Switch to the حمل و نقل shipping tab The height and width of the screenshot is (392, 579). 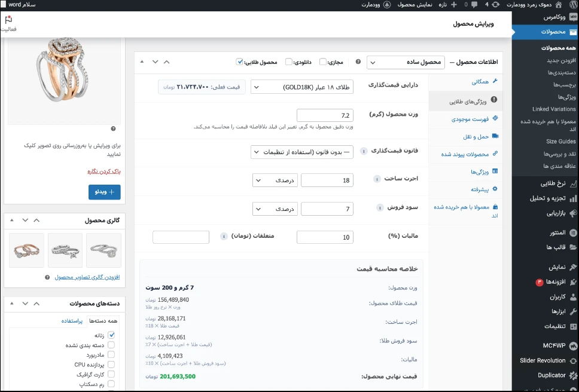465,136
